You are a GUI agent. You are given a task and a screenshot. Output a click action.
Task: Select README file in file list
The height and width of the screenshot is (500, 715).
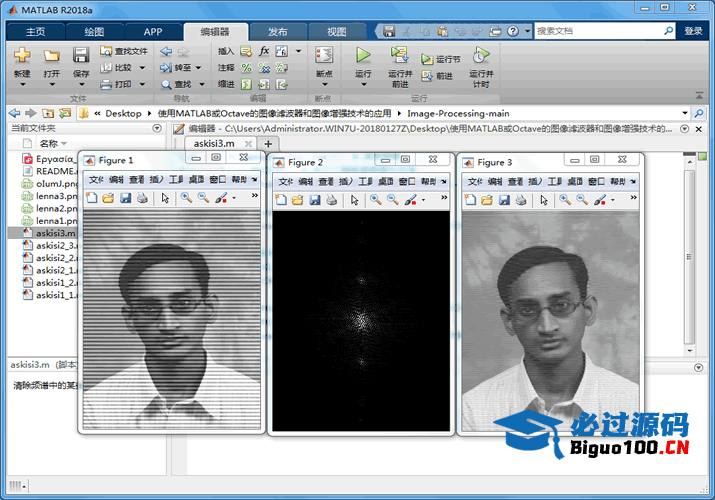pyautogui.click(x=49, y=171)
